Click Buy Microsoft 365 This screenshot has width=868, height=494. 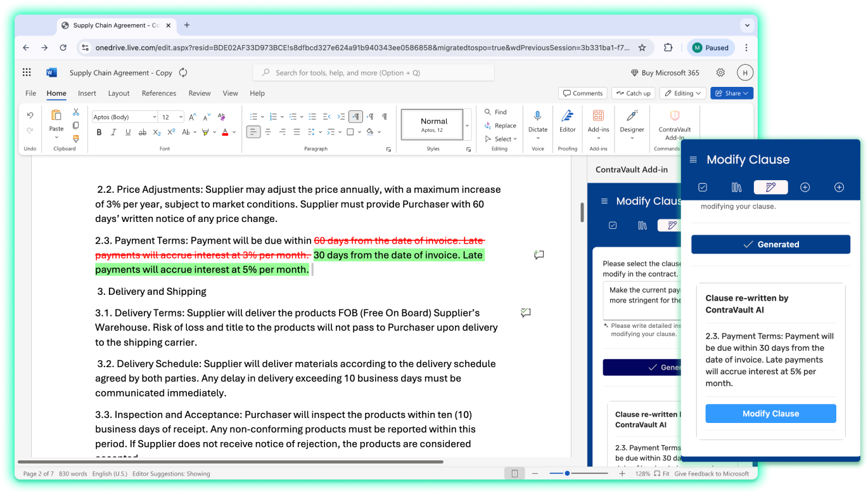click(665, 73)
